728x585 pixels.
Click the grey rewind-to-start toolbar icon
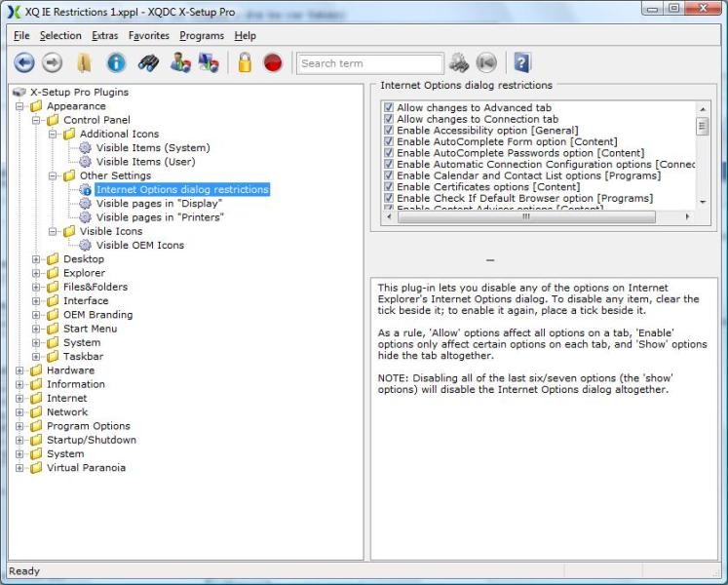point(486,62)
